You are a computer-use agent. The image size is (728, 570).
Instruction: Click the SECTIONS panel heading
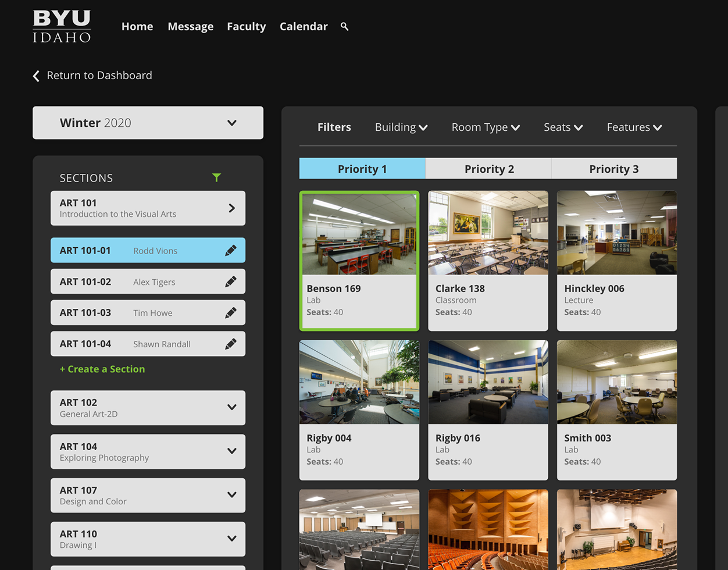coord(86,178)
